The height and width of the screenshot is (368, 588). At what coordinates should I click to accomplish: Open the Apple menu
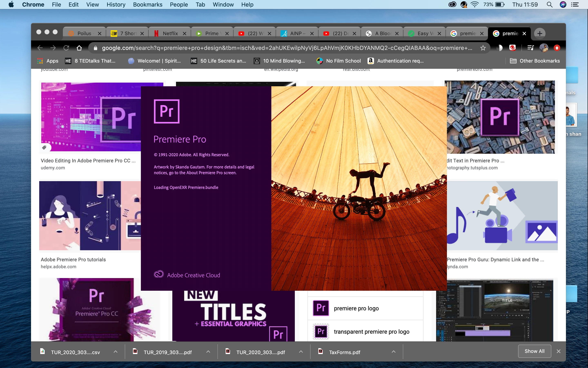click(11, 4)
